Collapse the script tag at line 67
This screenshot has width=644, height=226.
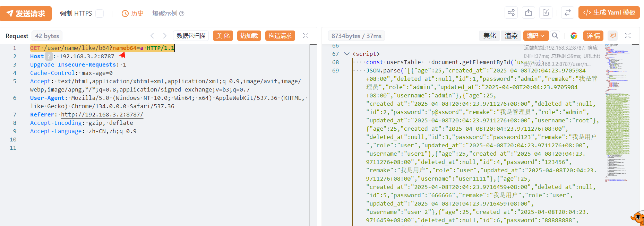pos(346,54)
